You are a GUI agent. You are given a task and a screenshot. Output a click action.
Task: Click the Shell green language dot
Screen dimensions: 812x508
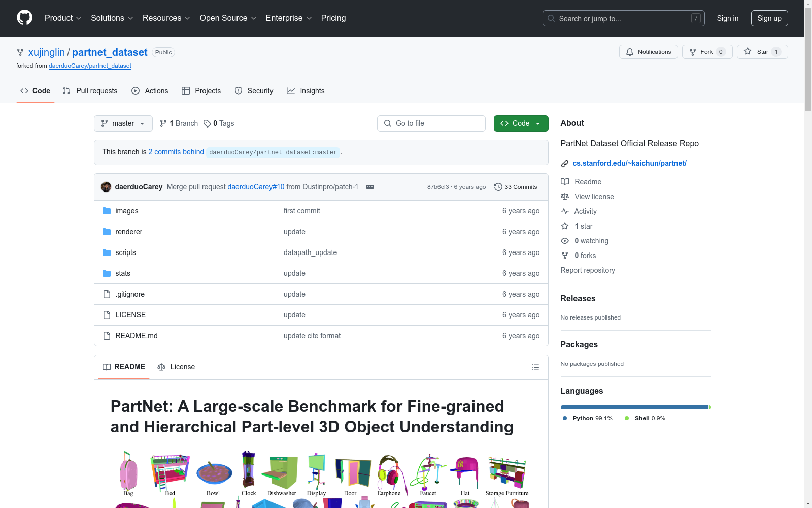pyautogui.click(x=627, y=418)
